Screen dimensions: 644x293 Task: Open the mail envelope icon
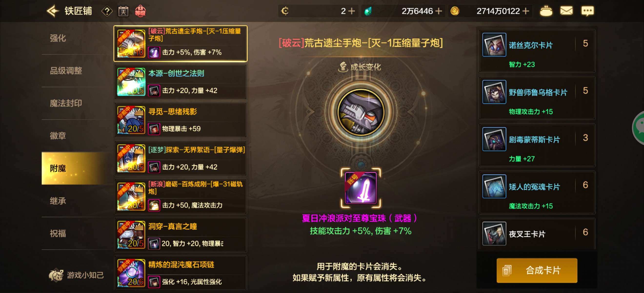point(566,11)
